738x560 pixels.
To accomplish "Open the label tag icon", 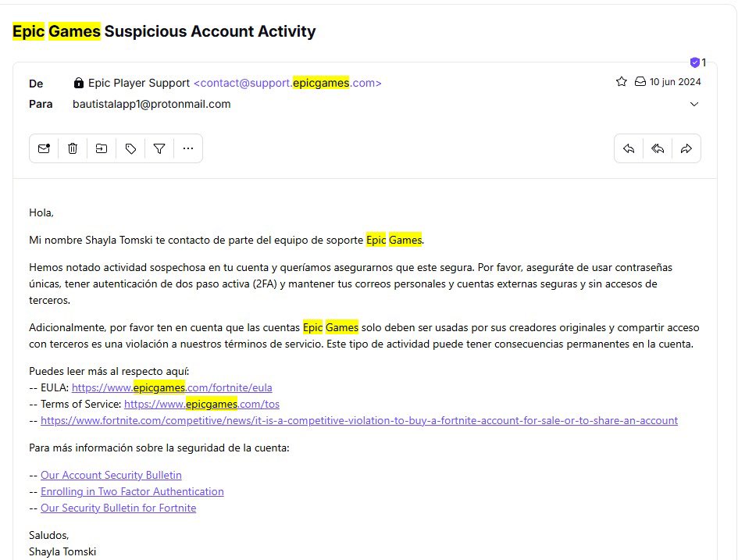I will [x=130, y=148].
